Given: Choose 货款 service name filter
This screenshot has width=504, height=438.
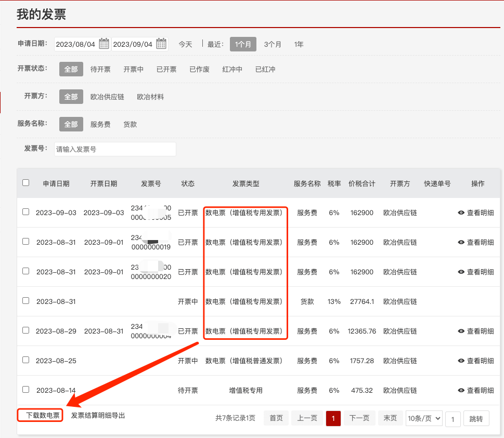Looking at the screenshot, I should 130,124.
